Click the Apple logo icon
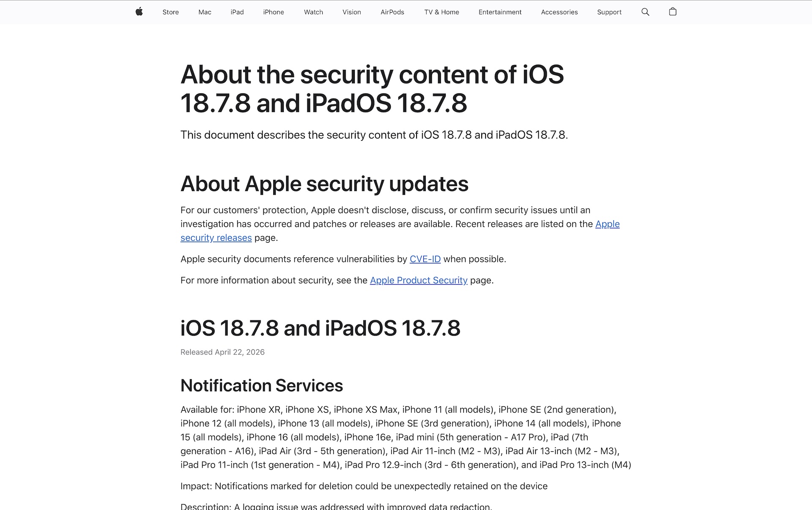 [x=139, y=12]
